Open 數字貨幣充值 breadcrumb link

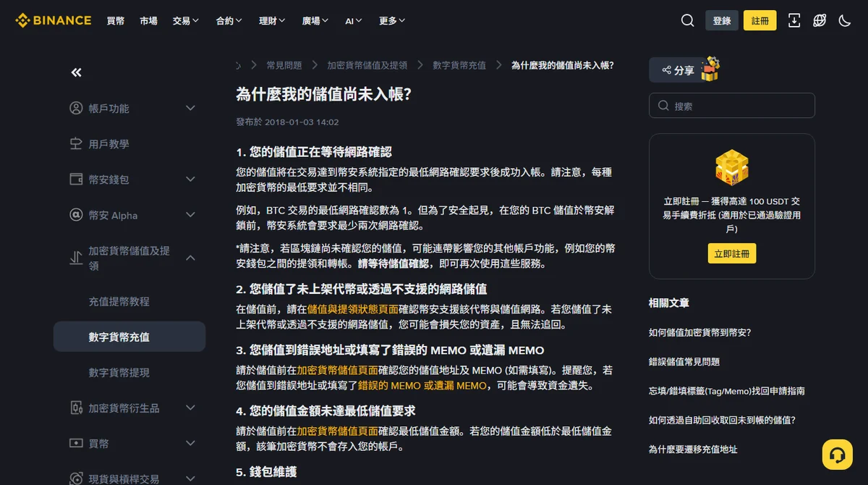click(x=459, y=65)
